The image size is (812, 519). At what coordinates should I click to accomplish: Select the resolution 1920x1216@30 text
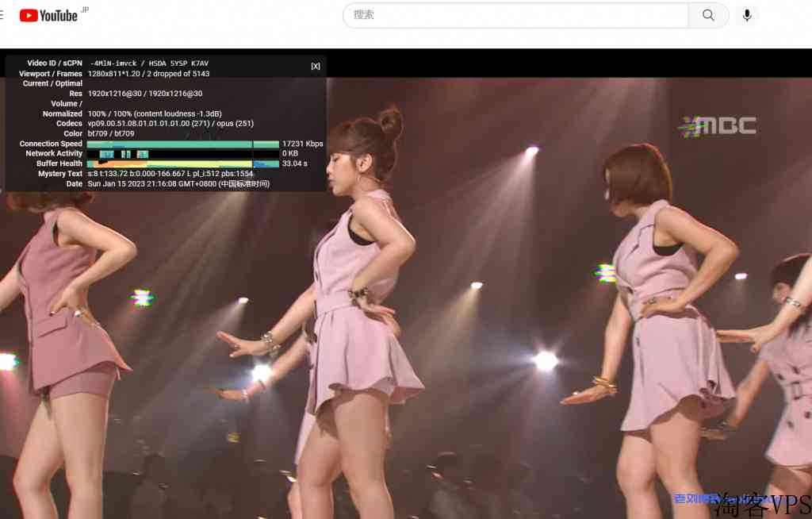pyautogui.click(x=145, y=94)
